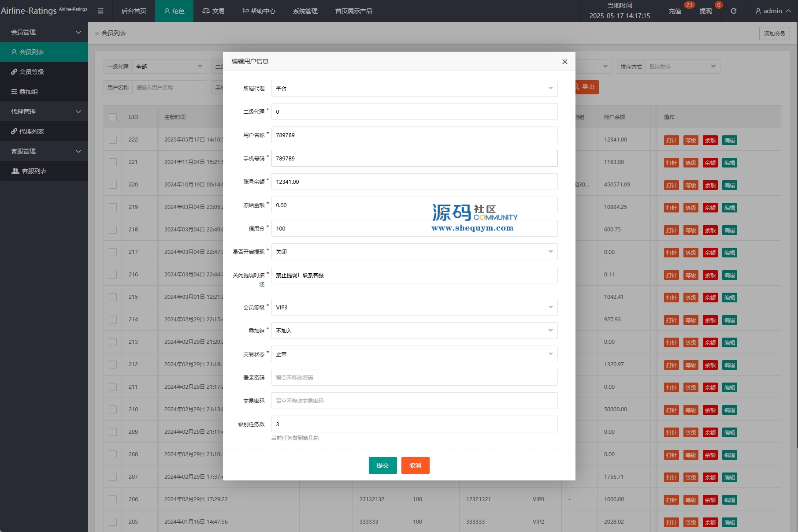Open 客服列表 in the sidebar

pyautogui.click(x=34, y=171)
